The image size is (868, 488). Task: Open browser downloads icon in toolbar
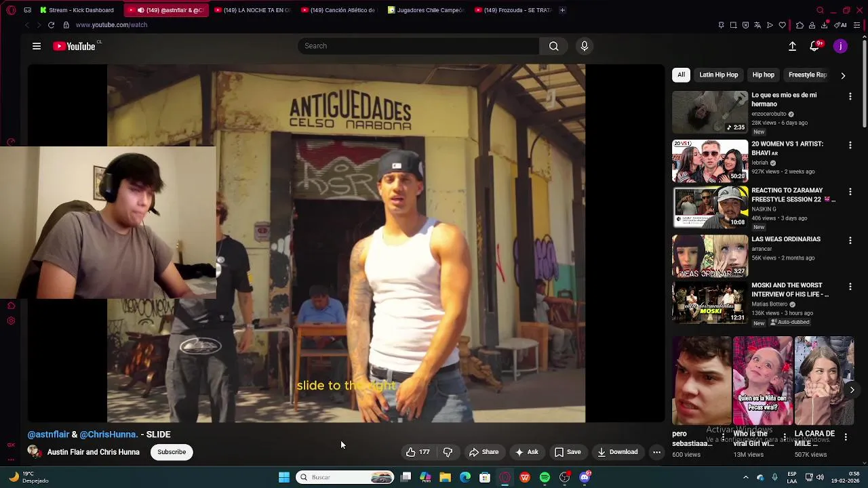pyautogui.click(x=824, y=25)
